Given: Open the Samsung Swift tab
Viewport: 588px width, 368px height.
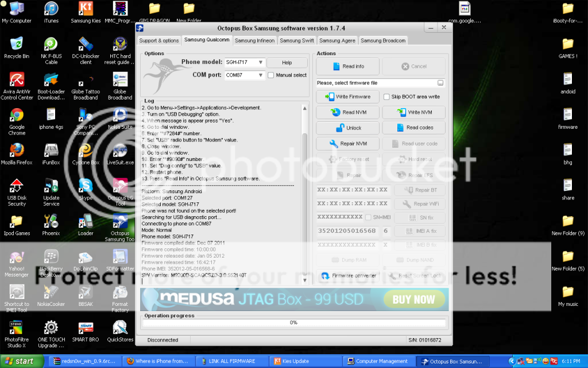Looking at the screenshot, I should tap(297, 41).
